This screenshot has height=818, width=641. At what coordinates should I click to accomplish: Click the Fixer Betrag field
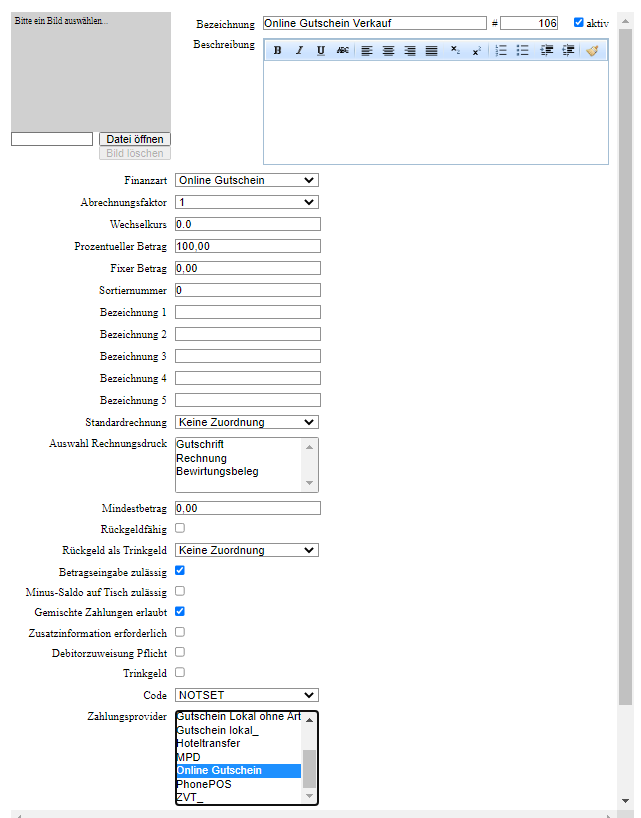click(x=248, y=268)
